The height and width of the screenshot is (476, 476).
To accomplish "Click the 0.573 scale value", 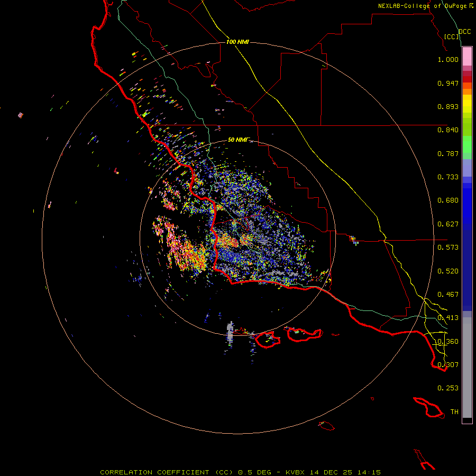I will tap(448, 248).
